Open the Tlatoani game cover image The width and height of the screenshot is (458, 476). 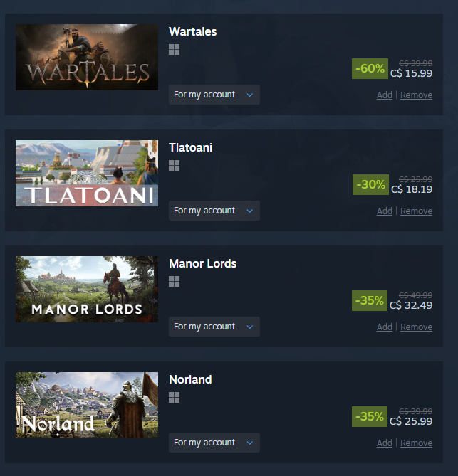pos(87,173)
